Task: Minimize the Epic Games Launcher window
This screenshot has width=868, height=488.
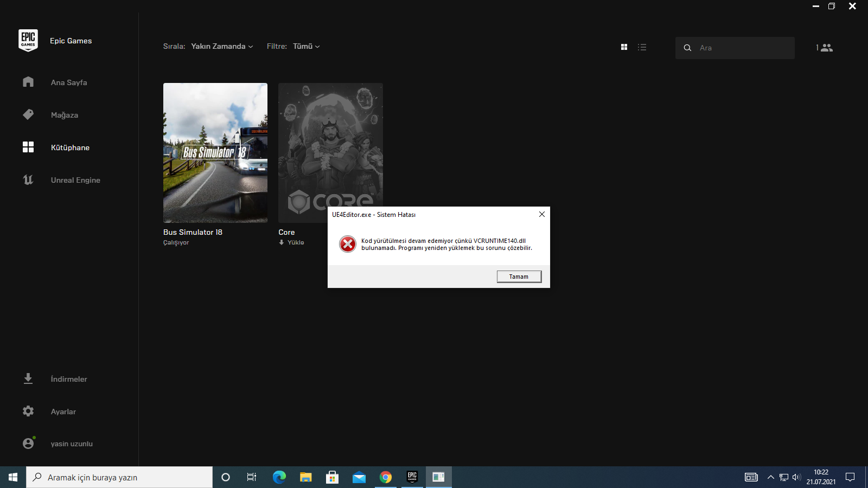Action: point(816,6)
